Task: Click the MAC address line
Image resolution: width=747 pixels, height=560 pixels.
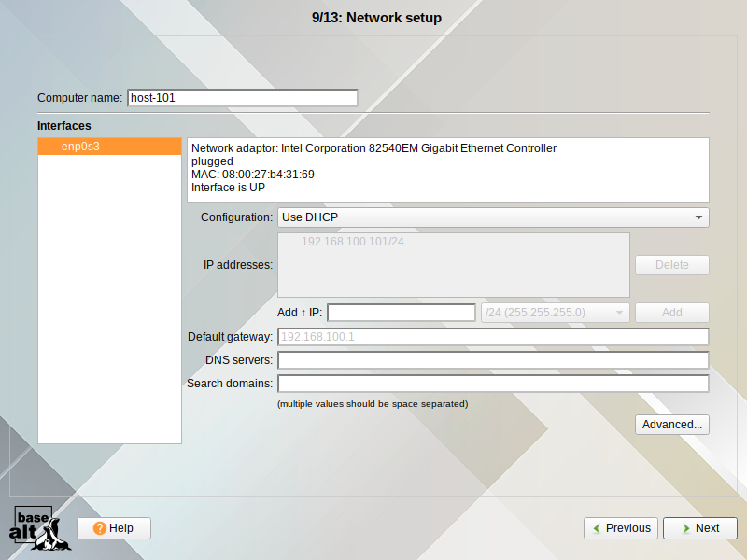Action: [x=252, y=175]
